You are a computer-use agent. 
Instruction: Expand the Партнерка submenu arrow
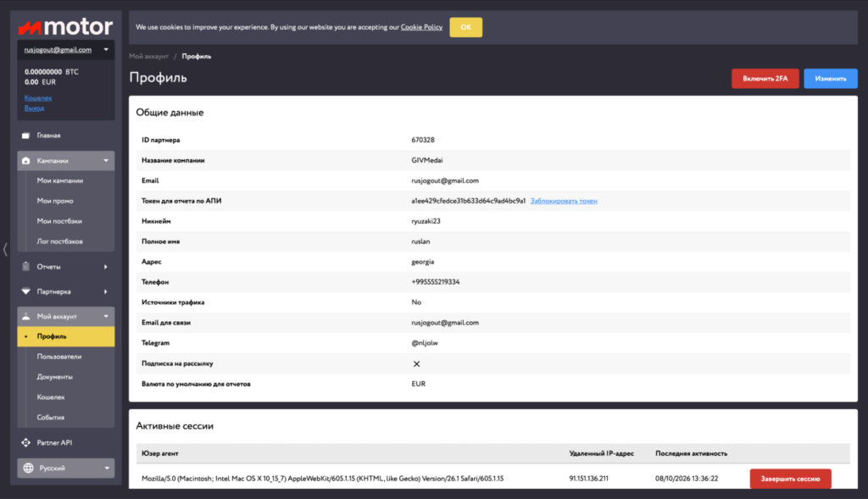(106, 291)
